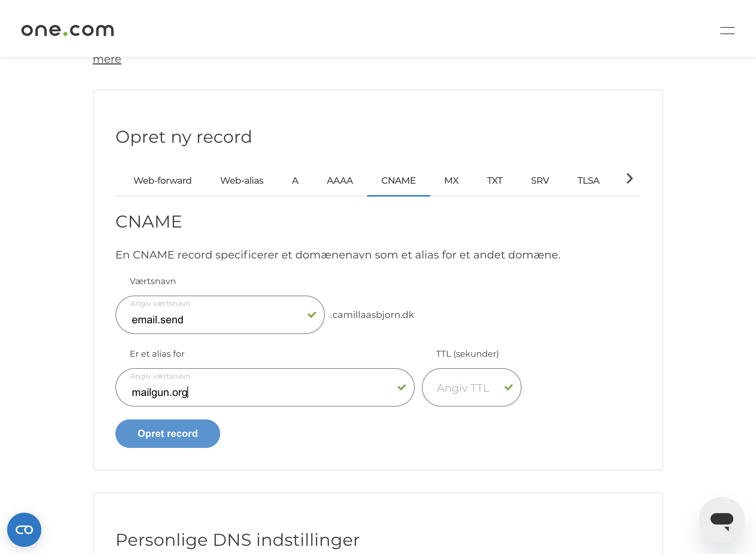This screenshot has width=756, height=554.
Task: Click the Angiv TTL input field
Action: pyautogui.click(x=471, y=387)
